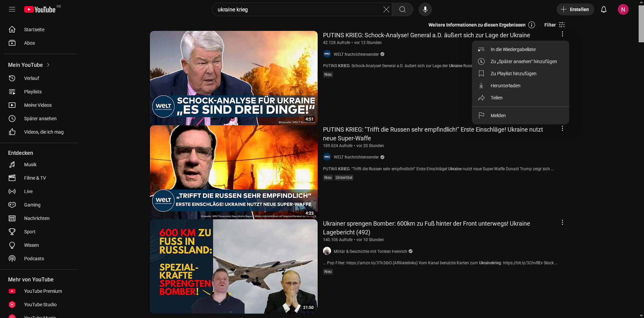This screenshot has height=318, width=644.
Task: Select In die Wiedergabeliste
Action: (x=520, y=49)
